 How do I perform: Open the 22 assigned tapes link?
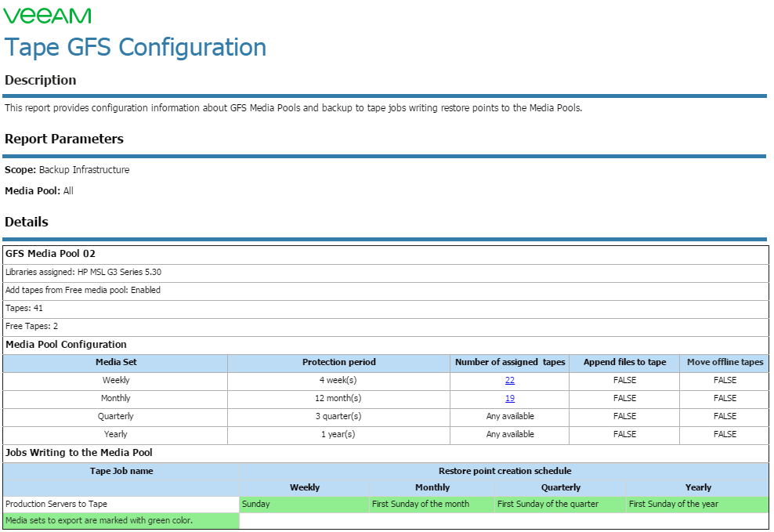509,381
